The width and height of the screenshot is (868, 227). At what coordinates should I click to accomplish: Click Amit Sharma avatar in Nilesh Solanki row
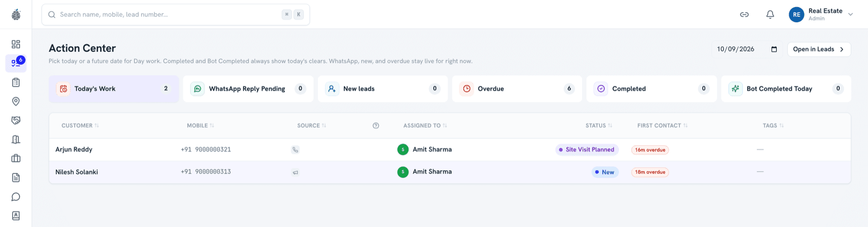click(x=403, y=172)
